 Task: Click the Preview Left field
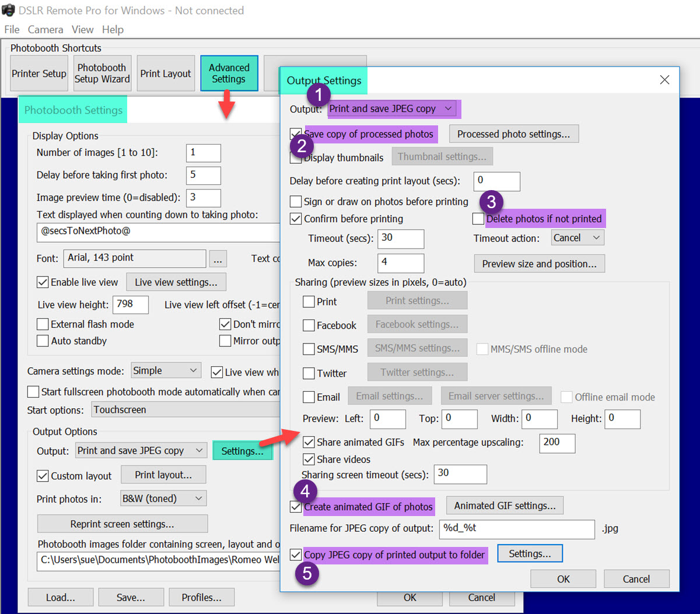(388, 419)
